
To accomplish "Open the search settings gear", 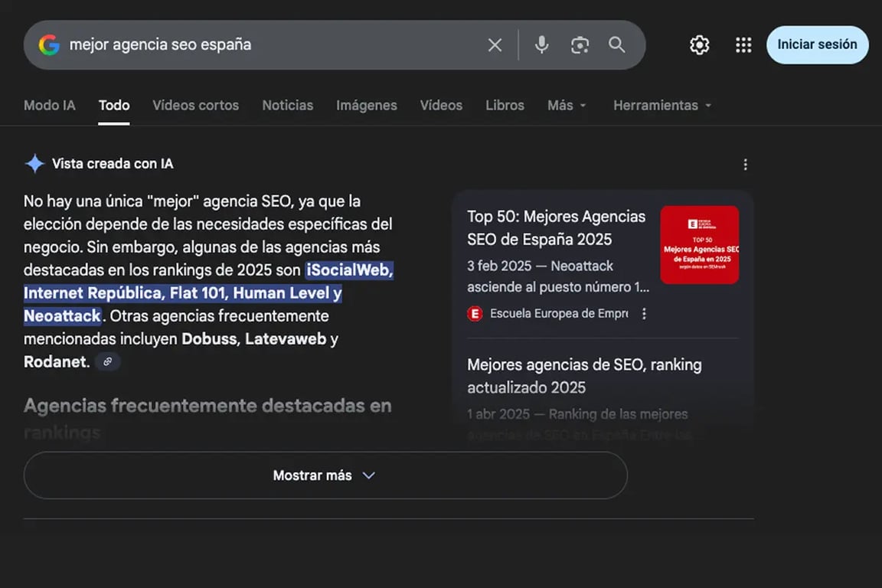I will pyautogui.click(x=699, y=44).
